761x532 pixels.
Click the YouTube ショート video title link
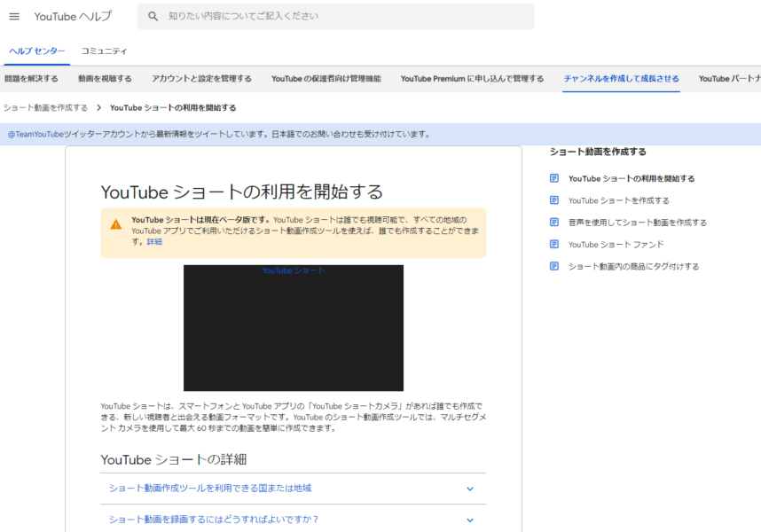[294, 270]
